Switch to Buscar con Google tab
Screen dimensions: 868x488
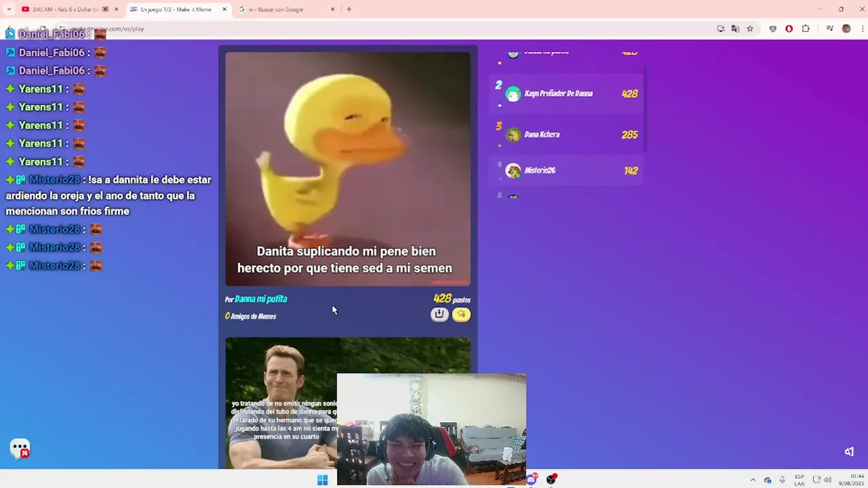point(281,9)
